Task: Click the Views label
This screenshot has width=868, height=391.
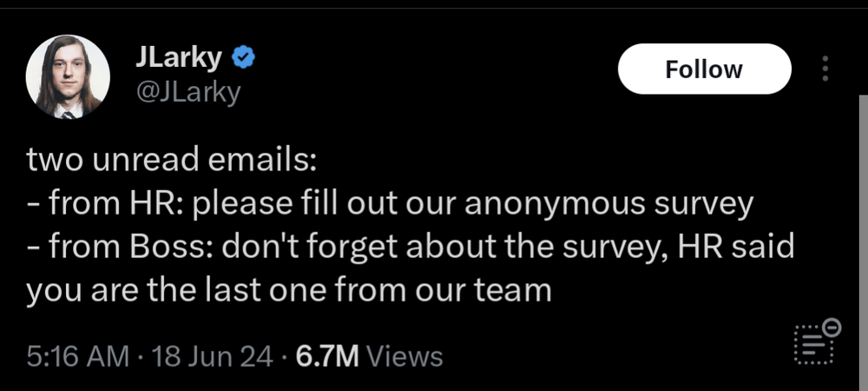Action: pyautogui.click(x=405, y=356)
